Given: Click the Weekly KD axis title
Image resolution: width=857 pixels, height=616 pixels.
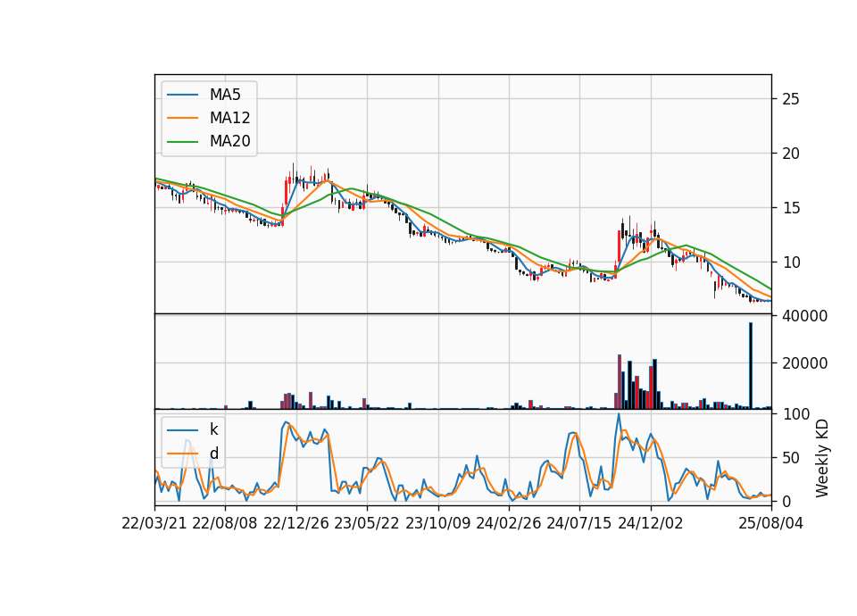Looking at the screenshot, I should click(x=822, y=458).
